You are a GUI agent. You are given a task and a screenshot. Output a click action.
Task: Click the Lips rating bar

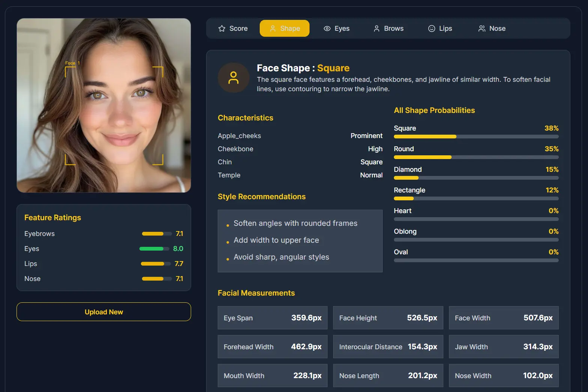[x=156, y=264]
